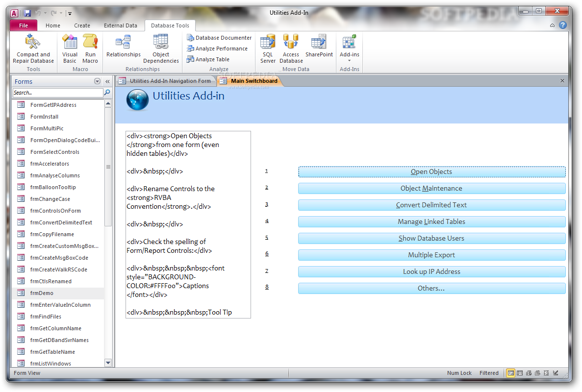Switch to Utilities Add-In Navigation Form tab
The image size is (582, 392).
(x=166, y=81)
